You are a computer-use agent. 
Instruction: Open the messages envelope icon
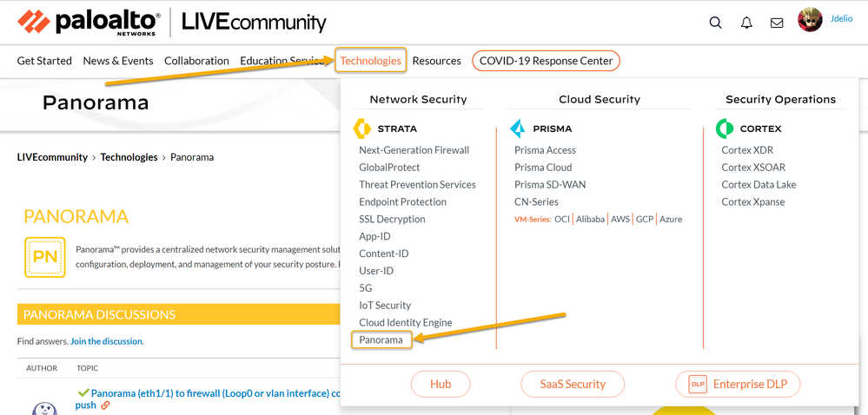pyautogui.click(x=777, y=23)
